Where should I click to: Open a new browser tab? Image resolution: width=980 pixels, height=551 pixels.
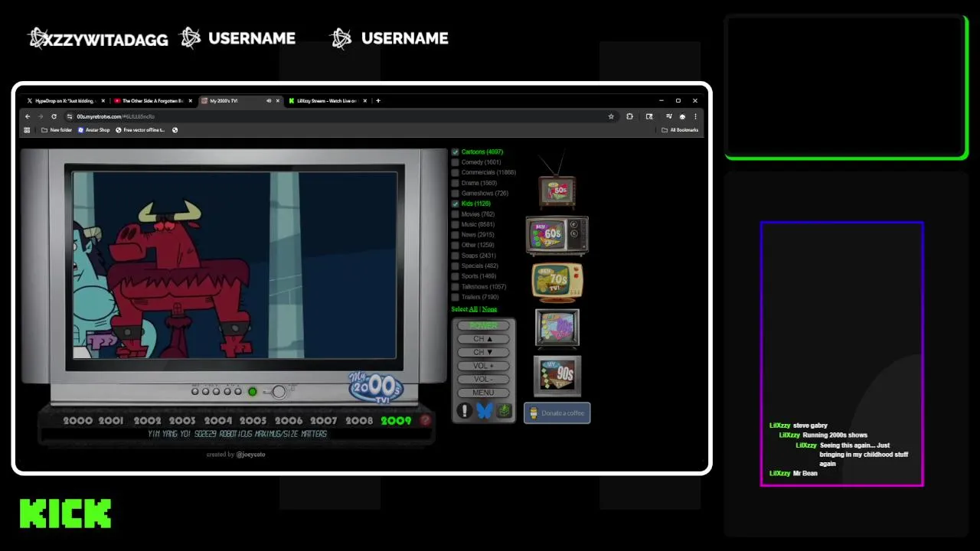[x=377, y=100]
